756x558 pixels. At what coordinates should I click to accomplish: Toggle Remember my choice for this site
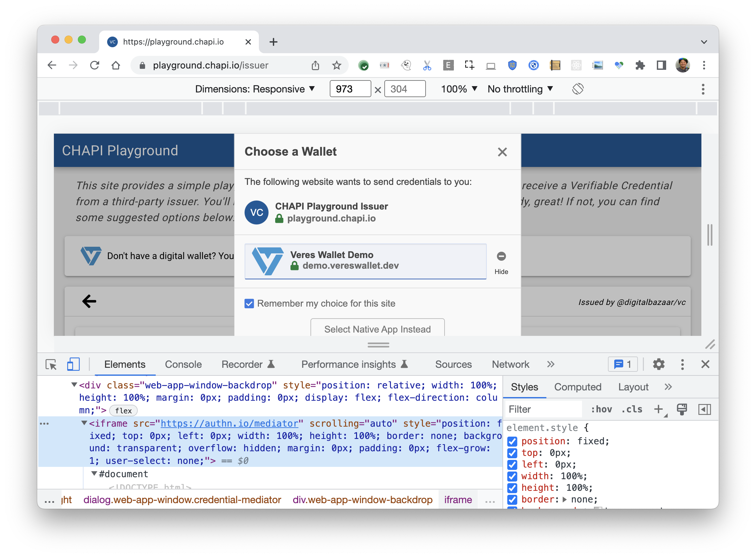[x=249, y=304]
